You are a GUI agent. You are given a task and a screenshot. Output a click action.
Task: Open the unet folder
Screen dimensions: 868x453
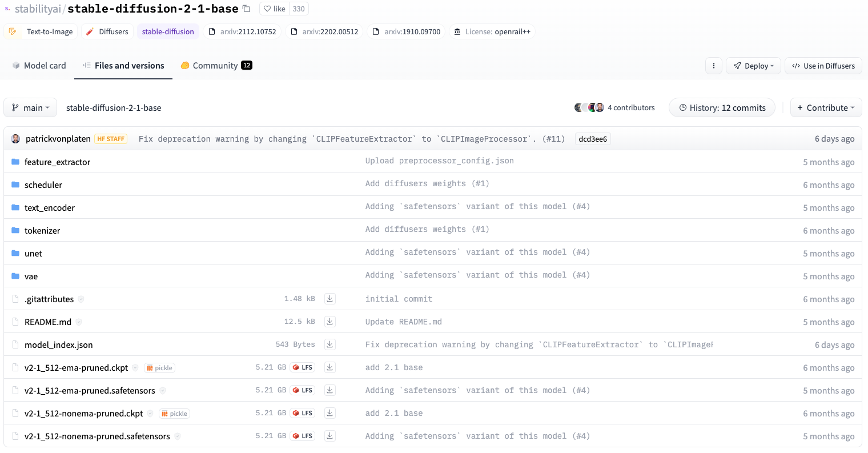(x=33, y=253)
